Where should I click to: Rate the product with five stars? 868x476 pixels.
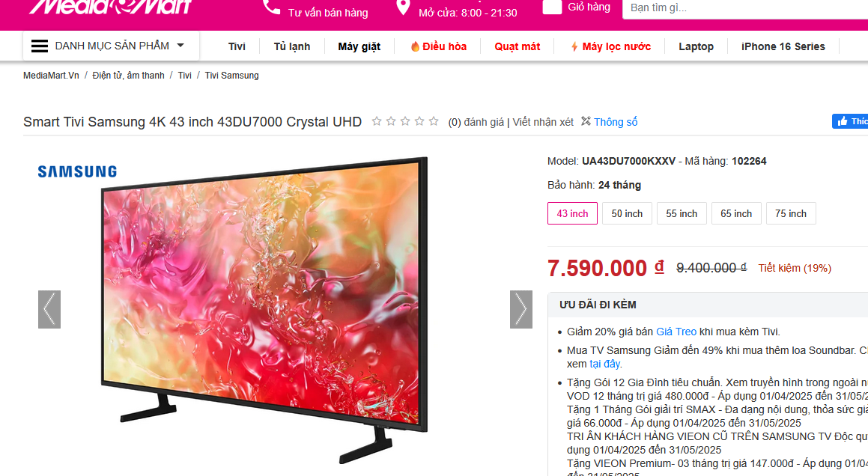coord(434,121)
